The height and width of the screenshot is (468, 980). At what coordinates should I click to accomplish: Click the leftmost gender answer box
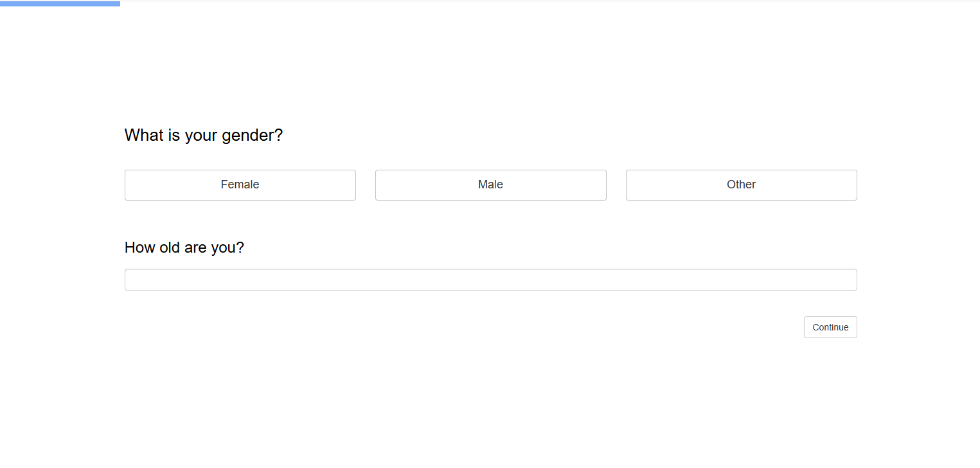tap(240, 184)
